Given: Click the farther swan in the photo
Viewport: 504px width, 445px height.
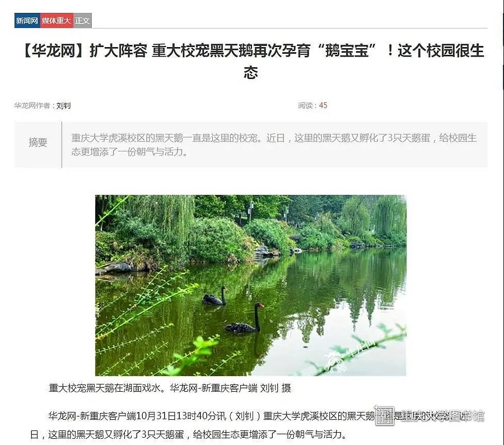Looking at the screenshot, I should [214, 295].
